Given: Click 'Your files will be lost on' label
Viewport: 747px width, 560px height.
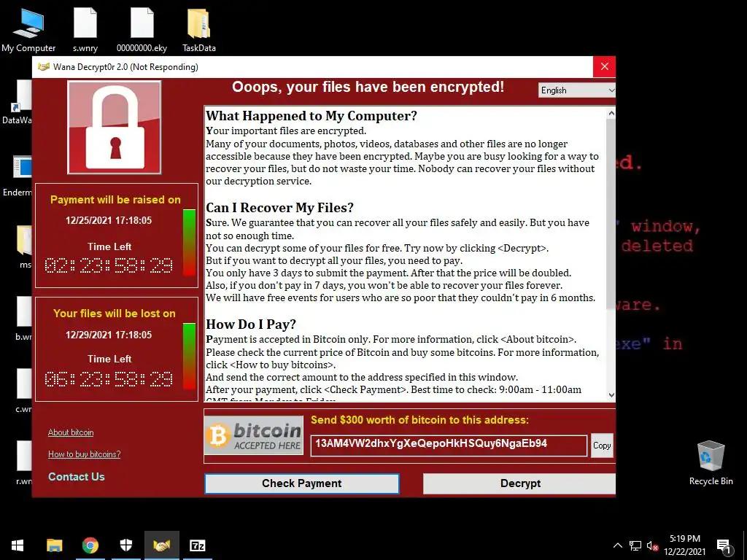Looking at the screenshot, I should coord(115,314).
